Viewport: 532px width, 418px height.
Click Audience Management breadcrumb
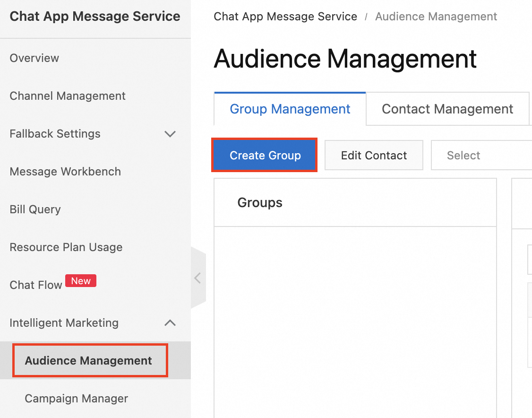tap(436, 16)
